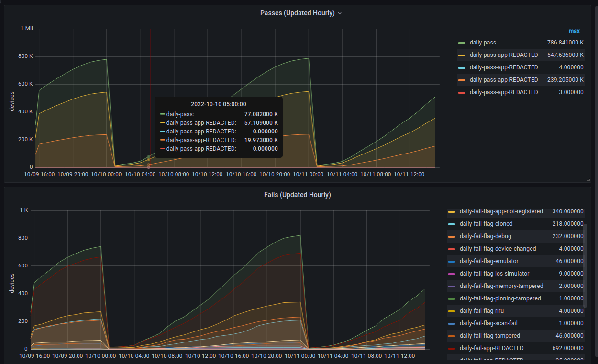Click the Fails legend vertical scrollbar

click(585, 265)
